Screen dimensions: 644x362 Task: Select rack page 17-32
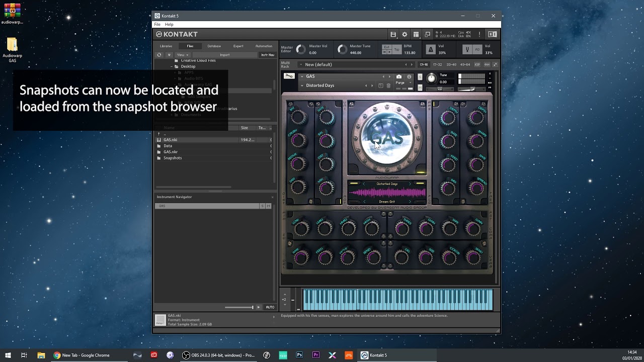[437, 64]
